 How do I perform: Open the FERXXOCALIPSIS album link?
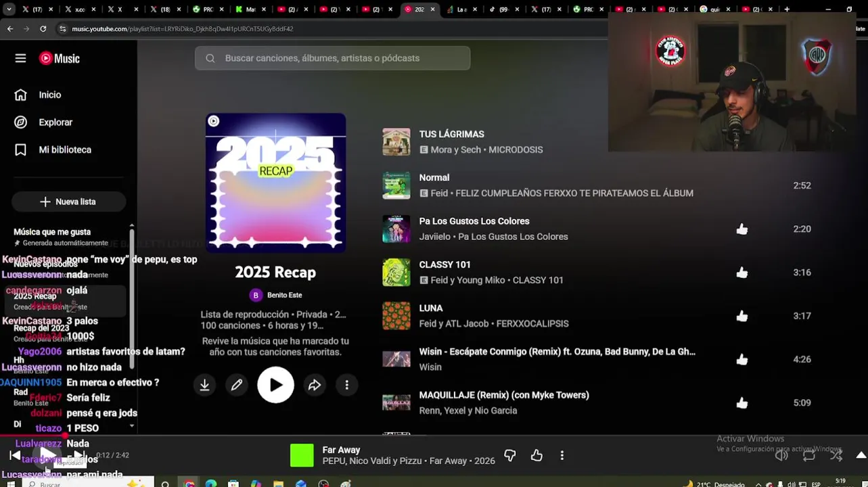point(532,323)
